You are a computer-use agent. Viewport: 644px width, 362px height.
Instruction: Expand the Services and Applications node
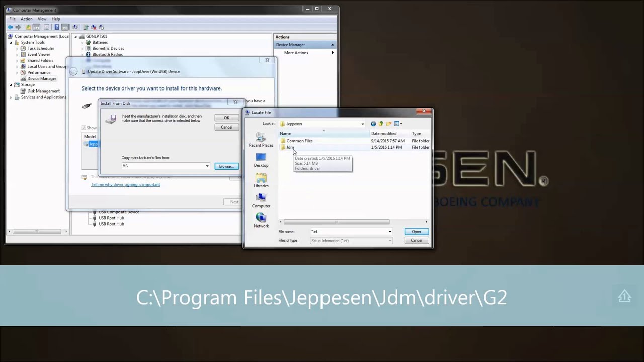(11, 97)
